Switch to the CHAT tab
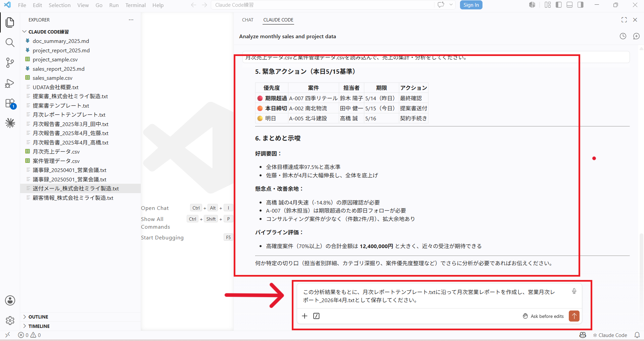The image size is (644, 341). click(247, 20)
